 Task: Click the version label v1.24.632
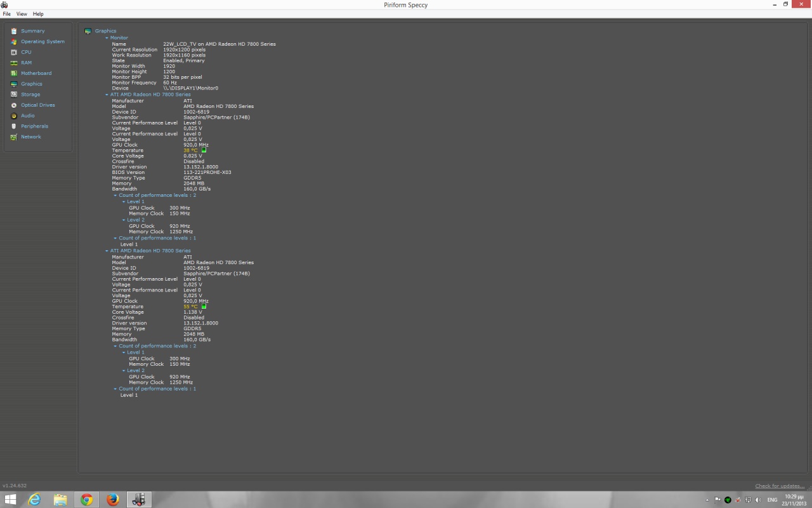(x=15, y=486)
